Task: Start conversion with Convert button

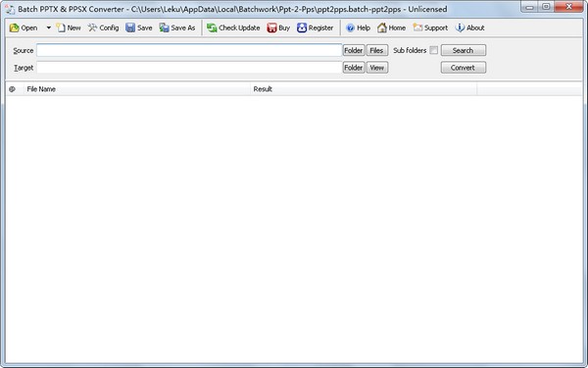Action: tap(464, 68)
